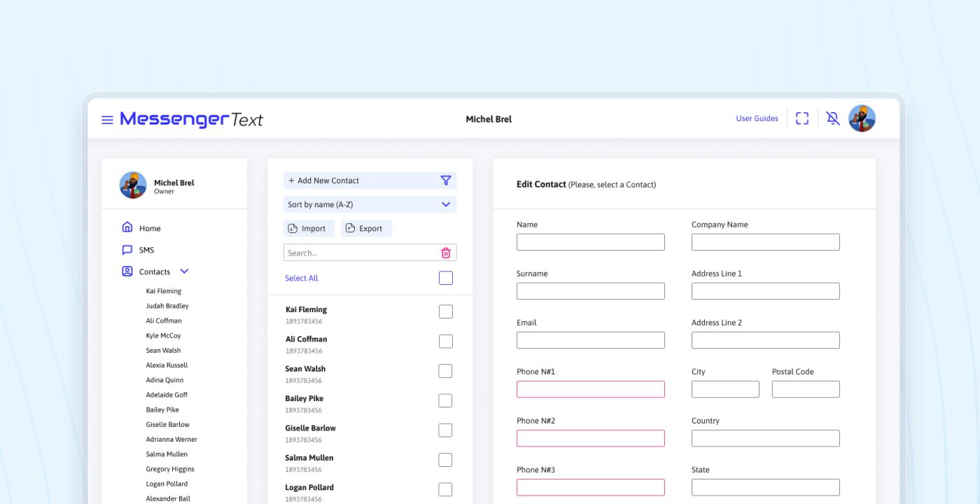Click the trash icon in search box
The height and width of the screenshot is (504, 980).
pos(446,253)
